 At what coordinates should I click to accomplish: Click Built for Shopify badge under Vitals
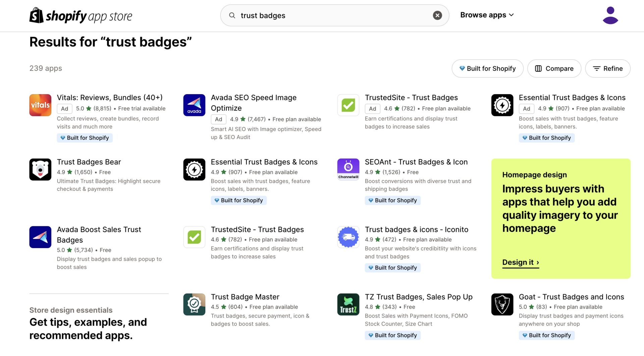point(85,138)
